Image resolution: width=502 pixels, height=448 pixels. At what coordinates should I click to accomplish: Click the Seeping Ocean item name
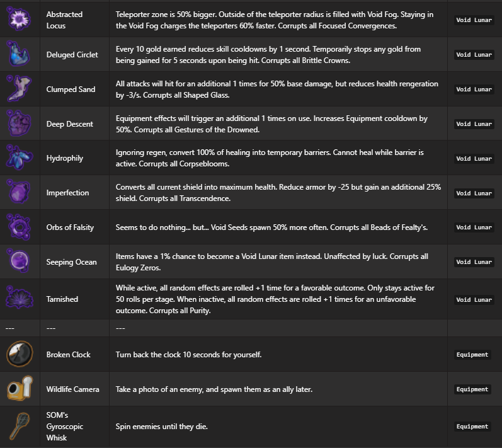71,262
